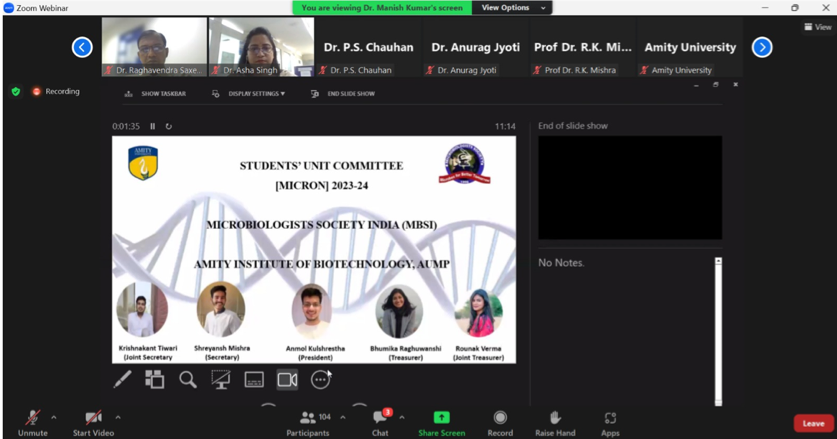This screenshot has height=439, width=837.
Task: Select Dr. Asha Singh video thumbnail
Action: (261, 47)
